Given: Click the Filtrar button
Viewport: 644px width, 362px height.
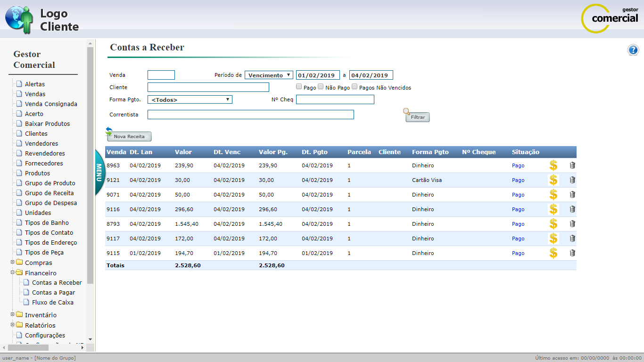Looking at the screenshot, I should tap(418, 117).
